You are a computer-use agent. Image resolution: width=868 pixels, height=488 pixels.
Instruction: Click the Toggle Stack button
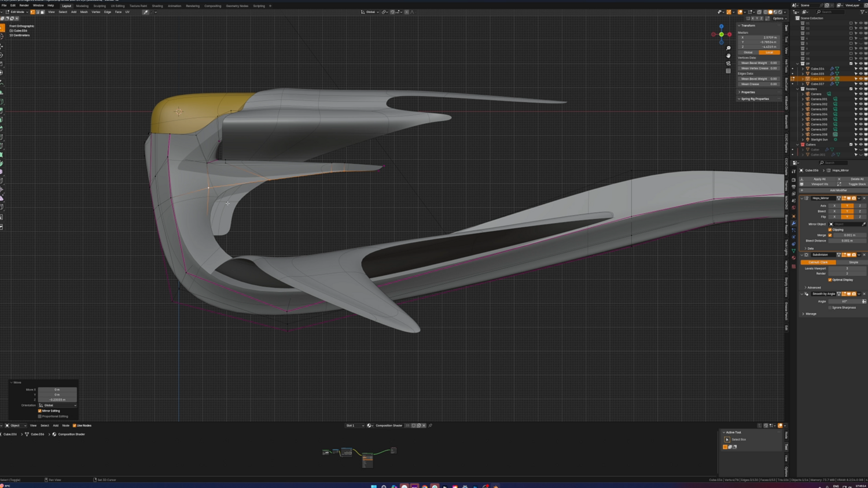point(856,184)
